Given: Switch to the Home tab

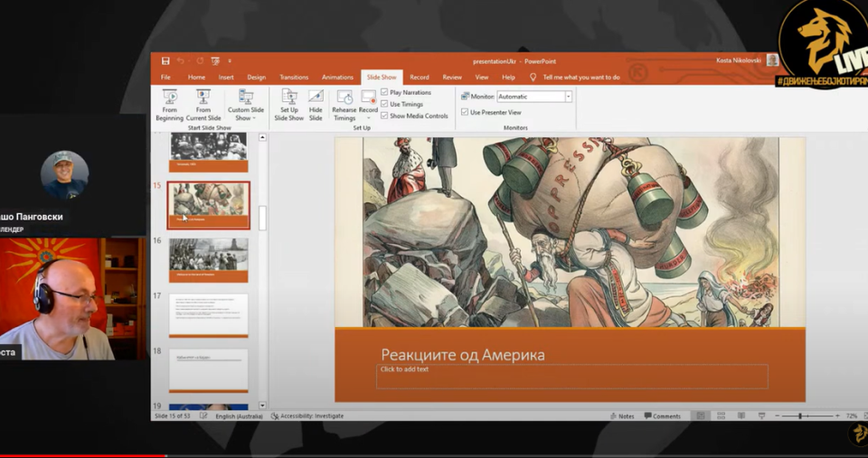Looking at the screenshot, I should [x=196, y=78].
